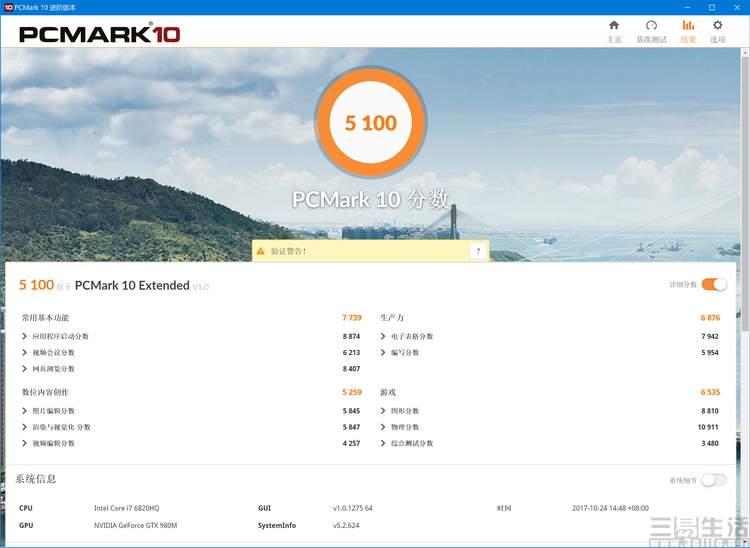Expand the 网页浏览分数 row
This screenshot has width=750, height=548.
click(x=24, y=369)
